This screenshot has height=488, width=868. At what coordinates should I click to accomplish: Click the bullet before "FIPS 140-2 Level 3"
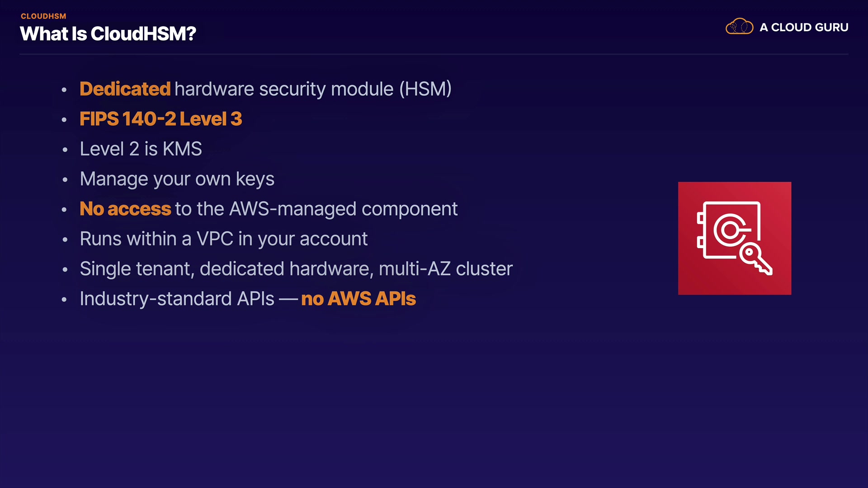pos(64,120)
